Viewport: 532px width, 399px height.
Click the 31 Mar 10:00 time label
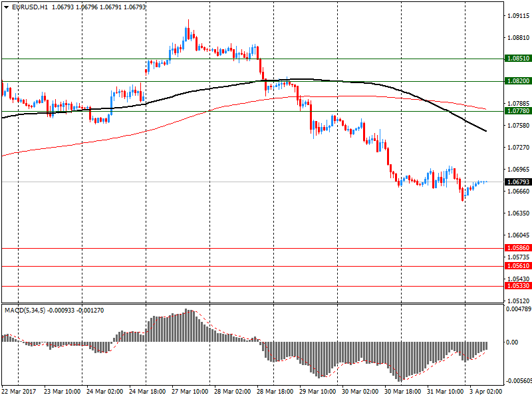coord(445,392)
